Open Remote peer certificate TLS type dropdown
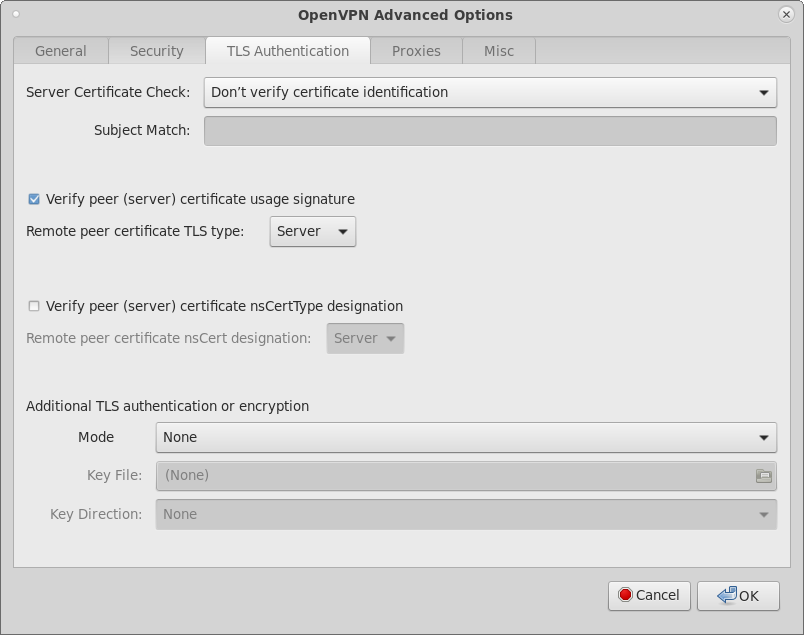Screen dimensions: 804x635 (313, 231)
